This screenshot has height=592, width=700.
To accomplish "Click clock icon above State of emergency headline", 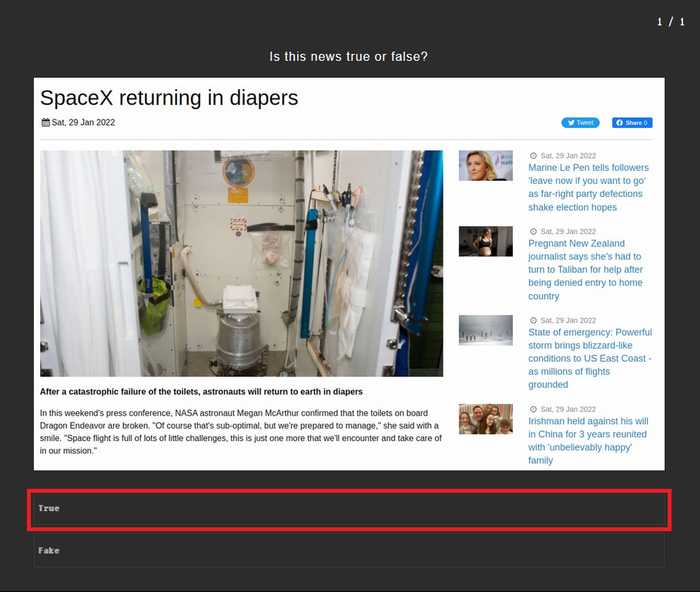I will click(533, 320).
